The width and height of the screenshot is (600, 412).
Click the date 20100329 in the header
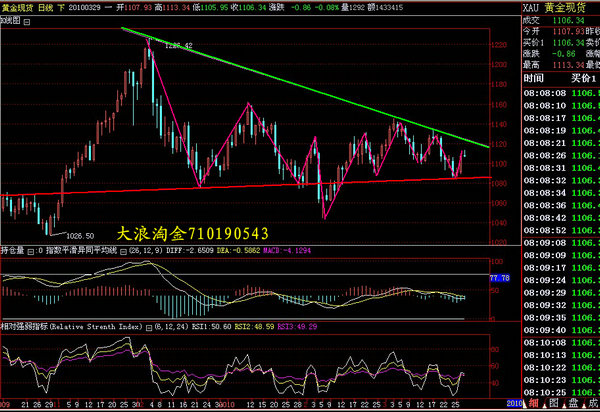click(85, 8)
